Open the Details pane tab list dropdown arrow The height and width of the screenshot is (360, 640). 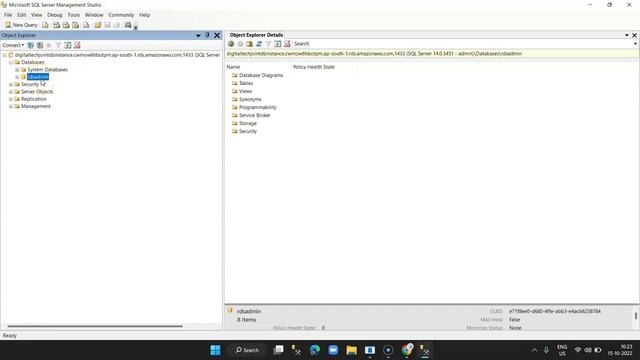click(x=627, y=36)
